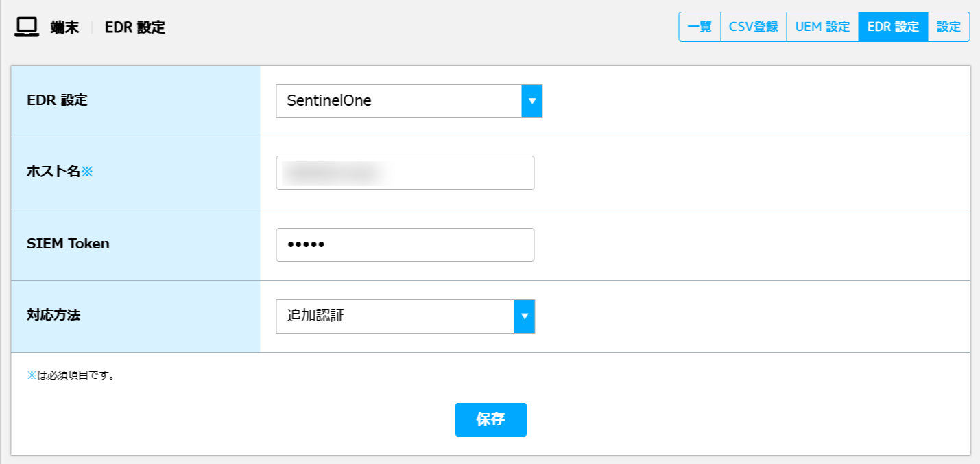Click the 端末 breadcrumb text

pyautogui.click(x=64, y=27)
